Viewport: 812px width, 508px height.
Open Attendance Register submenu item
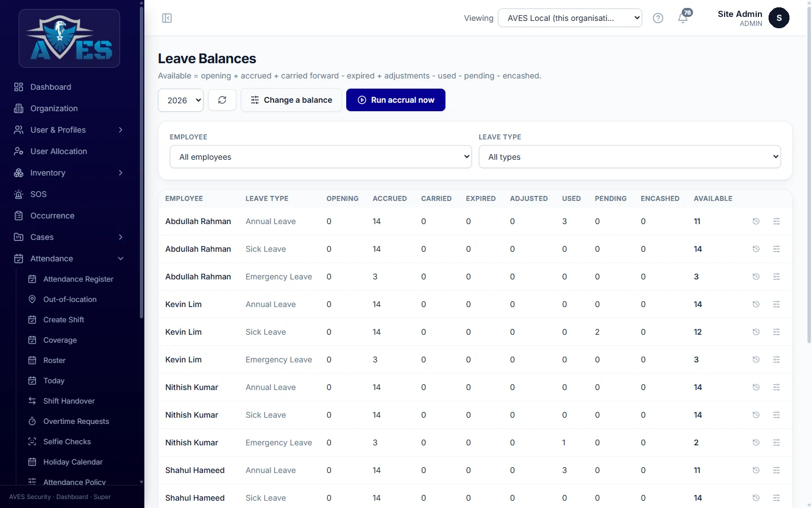click(x=76, y=279)
